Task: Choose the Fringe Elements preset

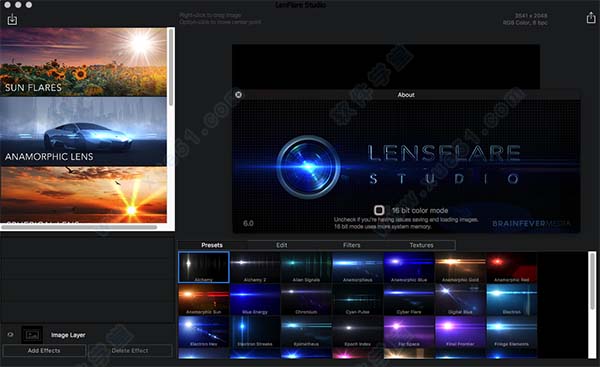Action: click(512, 331)
